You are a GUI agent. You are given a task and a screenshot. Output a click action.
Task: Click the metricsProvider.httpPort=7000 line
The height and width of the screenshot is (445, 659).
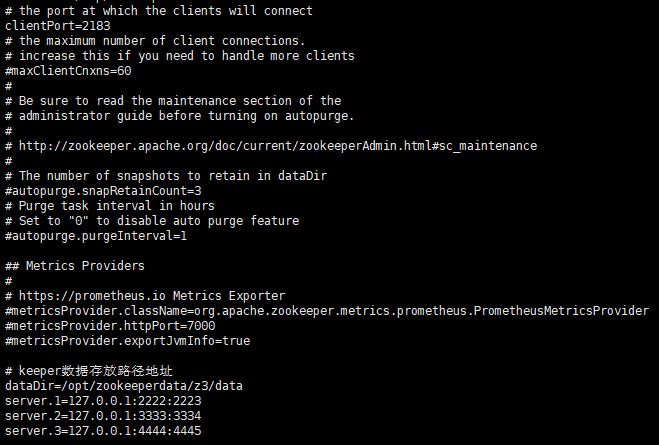pyautogui.click(x=110, y=326)
